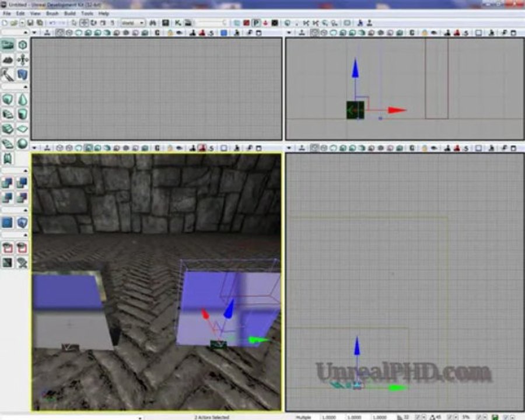Image resolution: width=525 pixels, height=420 pixels.
Task: Open the Brush menu
Action: point(52,13)
